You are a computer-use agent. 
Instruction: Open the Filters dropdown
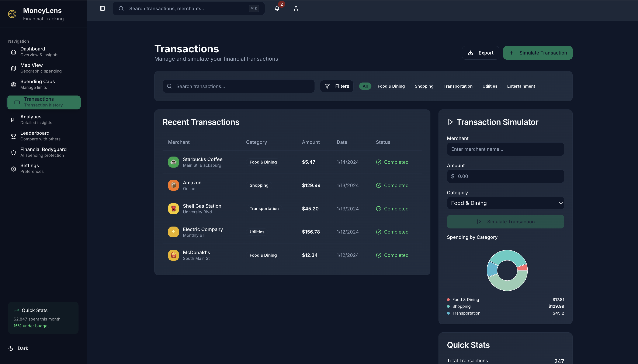click(337, 86)
